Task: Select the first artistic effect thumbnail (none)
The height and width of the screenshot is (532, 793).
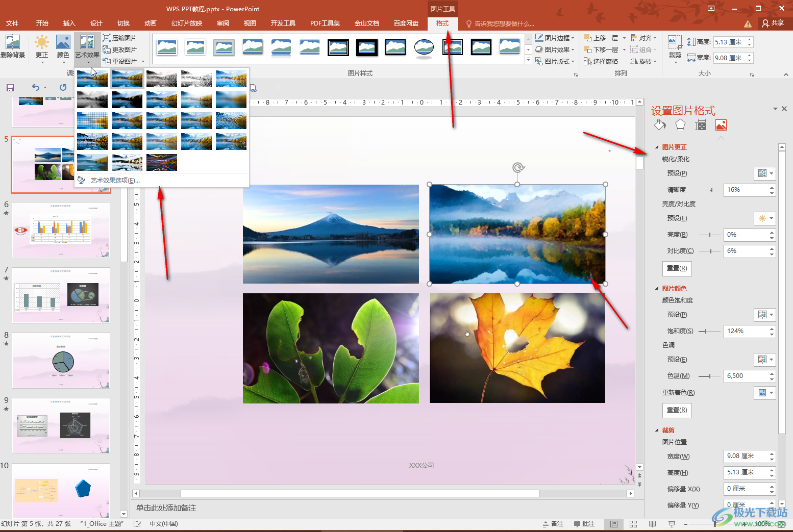Action: [x=92, y=79]
